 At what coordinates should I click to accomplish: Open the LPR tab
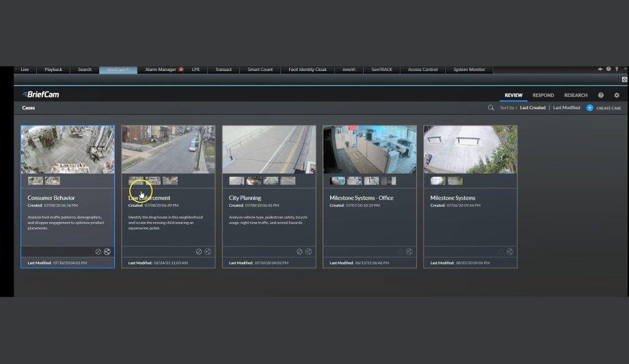[196, 70]
